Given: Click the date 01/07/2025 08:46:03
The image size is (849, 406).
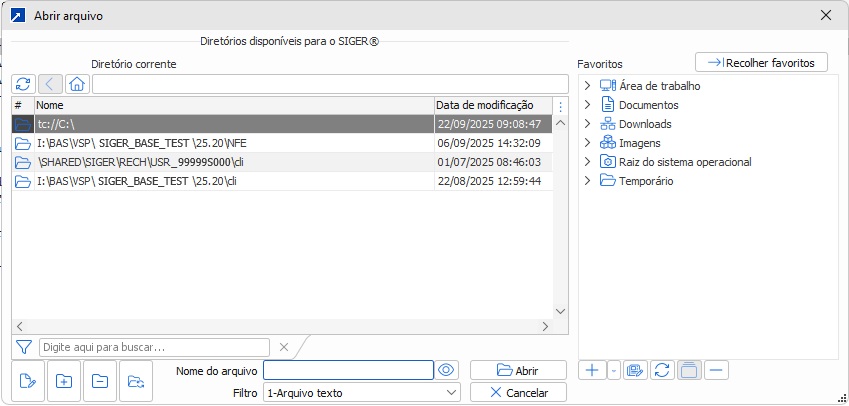Looking at the screenshot, I should [489, 162].
